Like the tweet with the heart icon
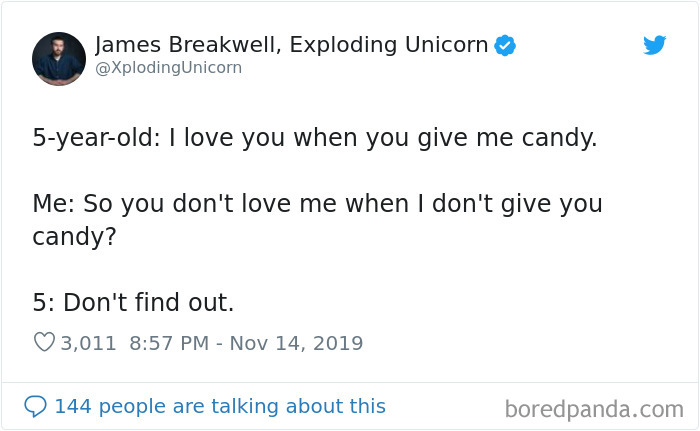 point(44,343)
